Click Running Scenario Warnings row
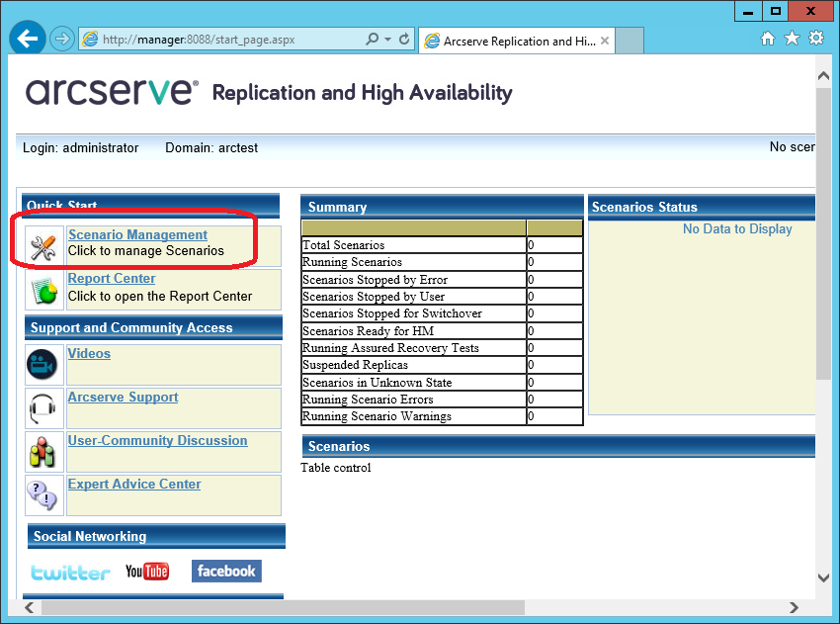This screenshot has width=840, height=624. (x=442, y=416)
